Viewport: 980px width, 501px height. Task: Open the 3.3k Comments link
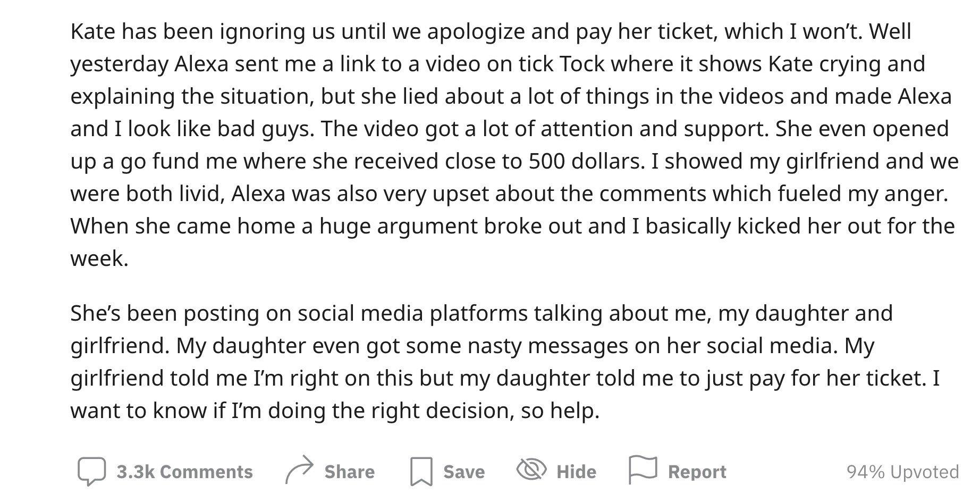184,472
